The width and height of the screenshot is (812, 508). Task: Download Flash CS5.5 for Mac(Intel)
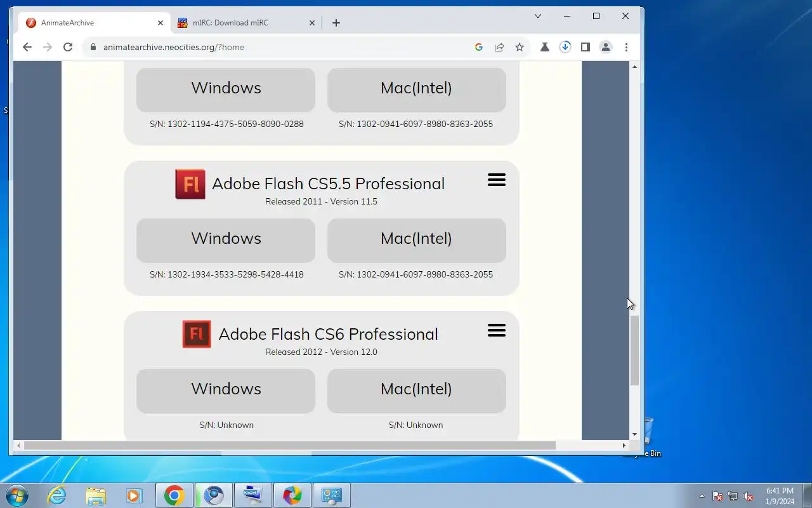[416, 239]
